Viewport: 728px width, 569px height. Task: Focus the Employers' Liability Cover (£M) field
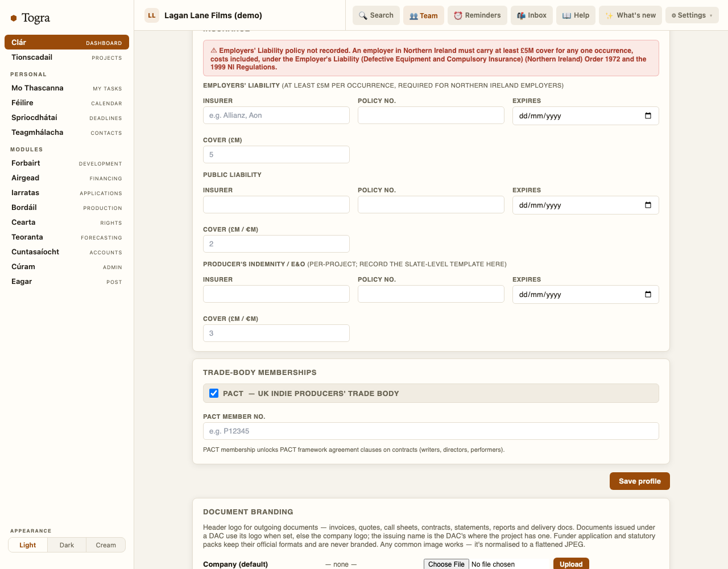point(276,155)
